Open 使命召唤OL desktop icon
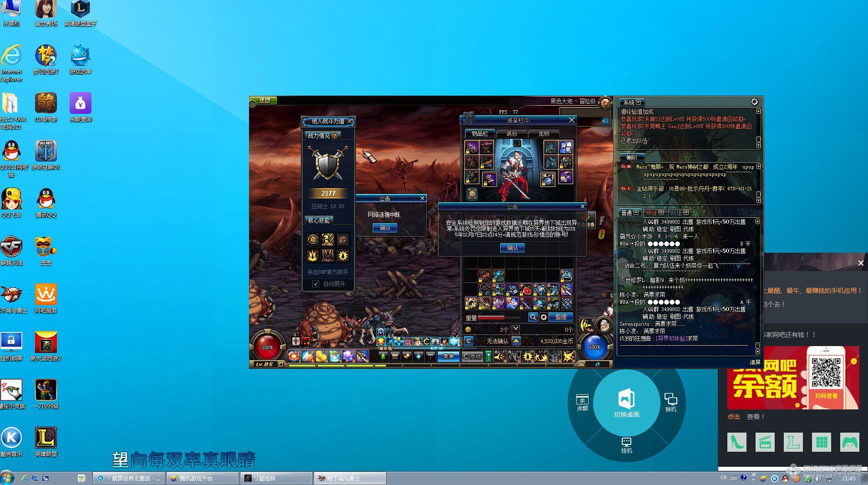The image size is (868, 485). pyautogui.click(x=46, y=155)
